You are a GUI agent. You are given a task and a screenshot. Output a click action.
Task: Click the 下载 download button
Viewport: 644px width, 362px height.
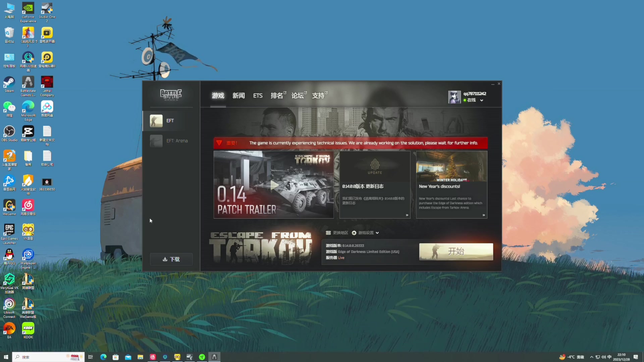coord(171,259)
